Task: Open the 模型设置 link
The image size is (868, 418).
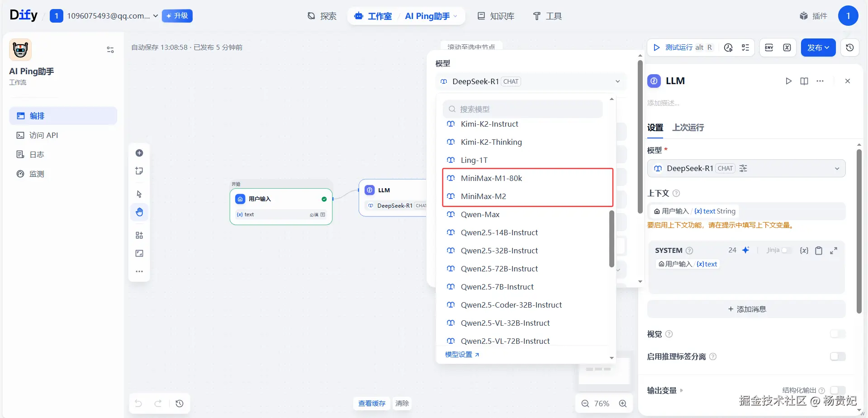Action: click(x=462, y=355)
